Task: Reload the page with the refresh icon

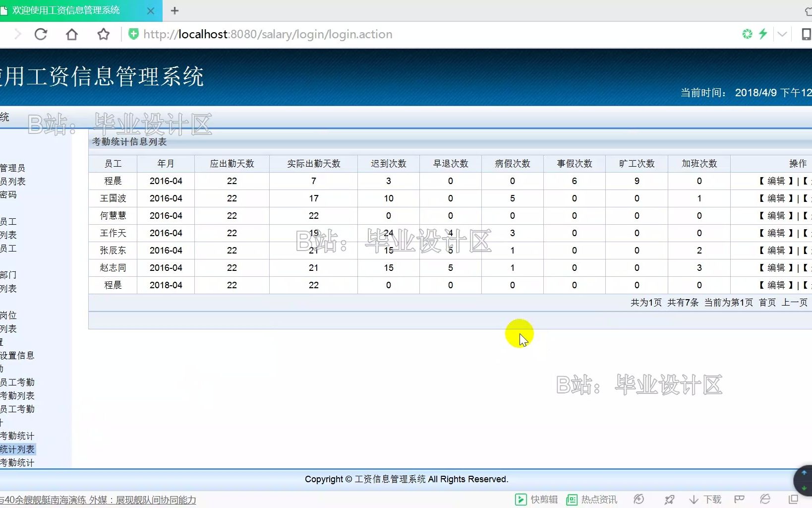Action: tap(41, 34)
